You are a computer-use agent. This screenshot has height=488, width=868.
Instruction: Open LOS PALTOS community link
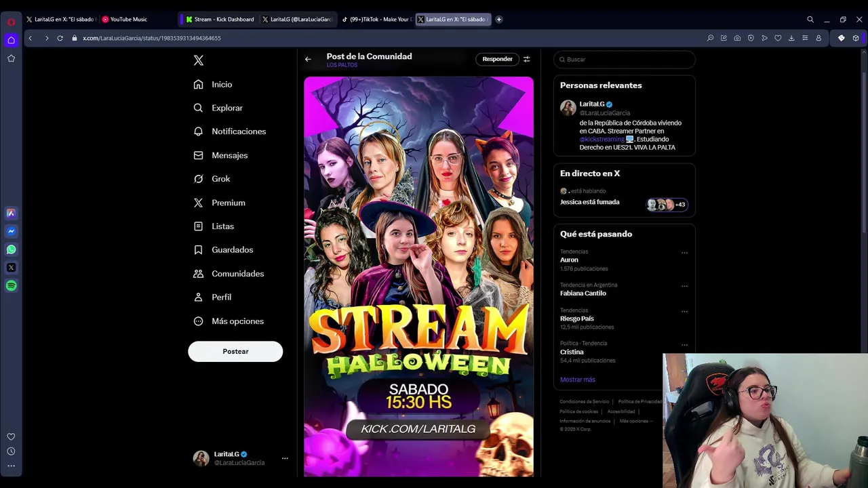pos(342,65)
